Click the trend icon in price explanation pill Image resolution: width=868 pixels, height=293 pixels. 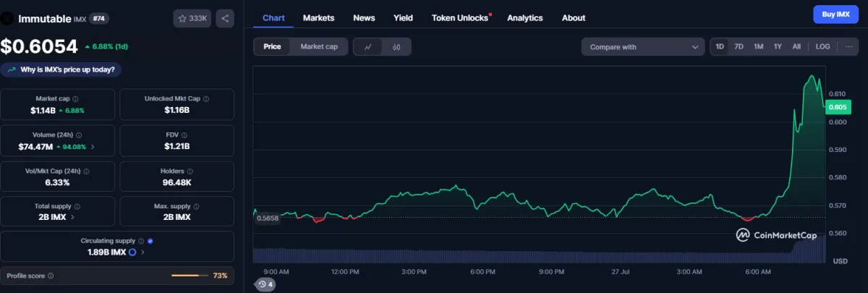pyautogui.click(x=12, y=70)
